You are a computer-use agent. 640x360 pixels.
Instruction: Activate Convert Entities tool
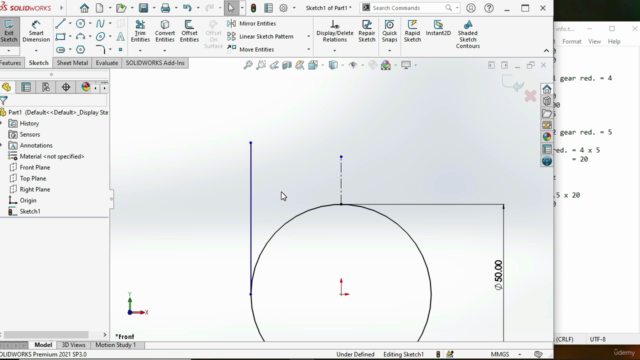(x=165, y=31)
